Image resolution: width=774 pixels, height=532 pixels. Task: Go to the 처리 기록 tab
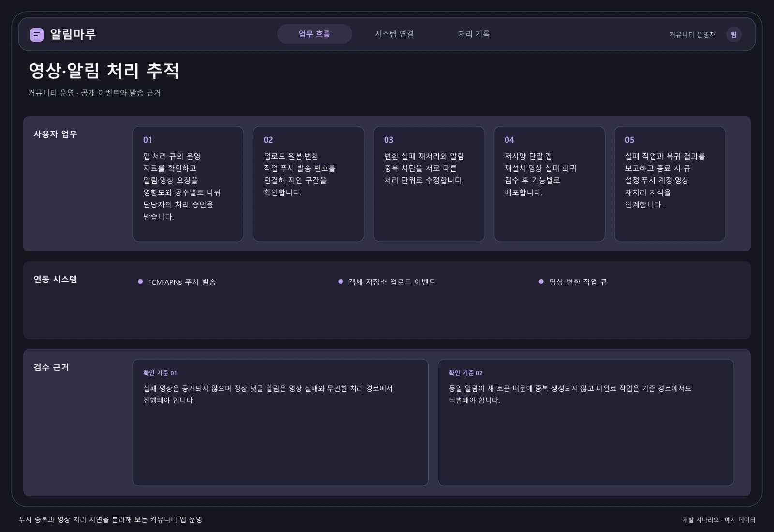[x=474, y=34]
